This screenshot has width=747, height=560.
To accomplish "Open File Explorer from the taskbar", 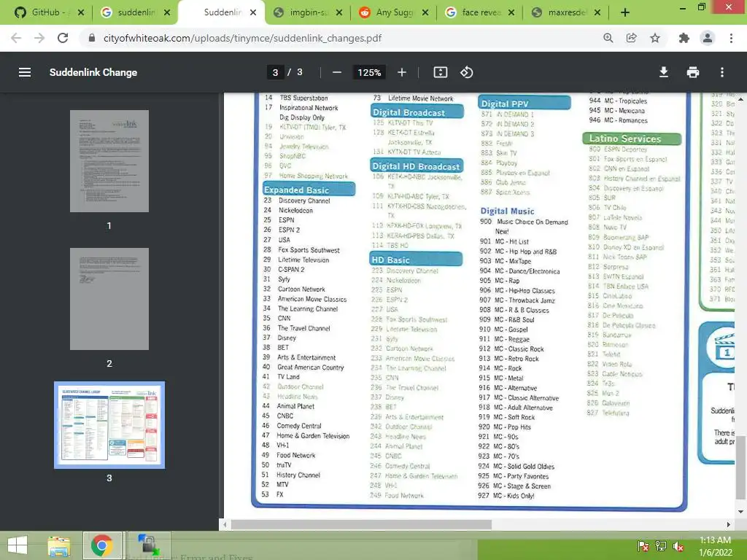I will coord(58,545).
